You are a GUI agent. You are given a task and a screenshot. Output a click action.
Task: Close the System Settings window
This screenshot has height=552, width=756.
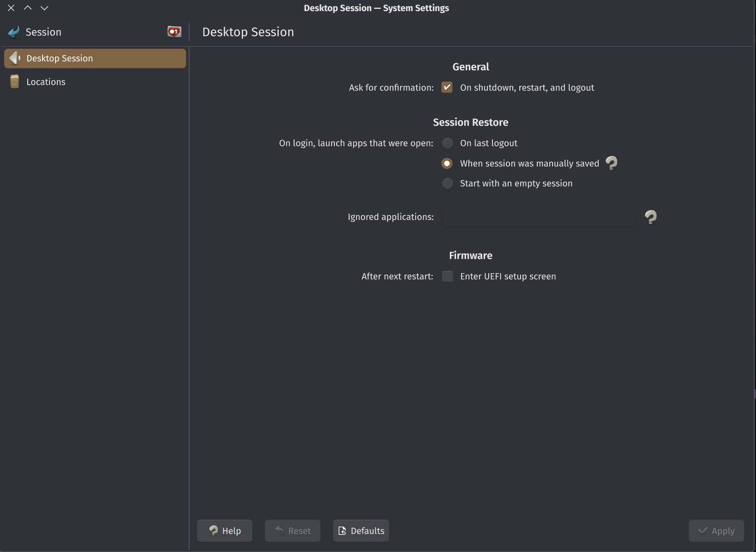pyautogui.click(x=11, y=8)
